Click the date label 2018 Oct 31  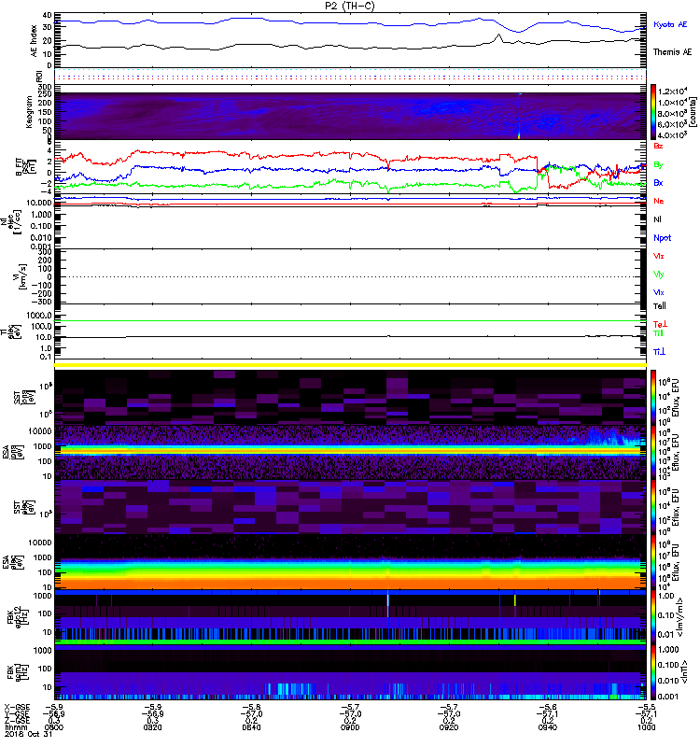pyautogui.click(x=29, y=734)
